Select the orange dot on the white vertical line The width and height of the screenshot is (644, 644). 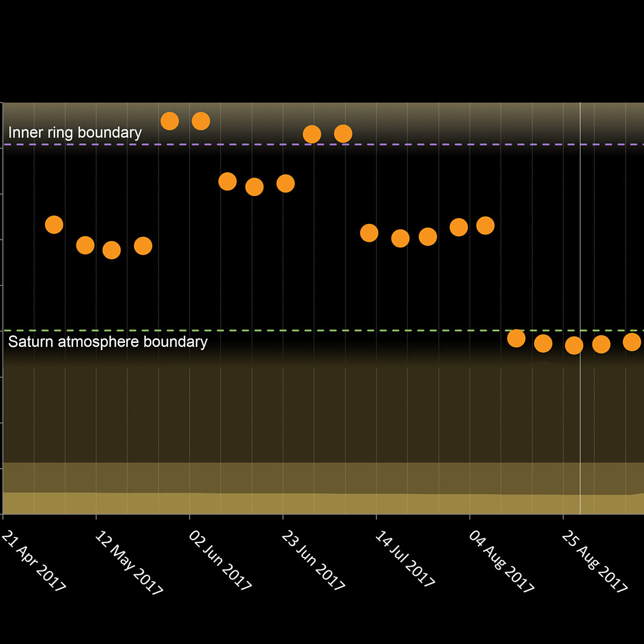pos(574,345)
